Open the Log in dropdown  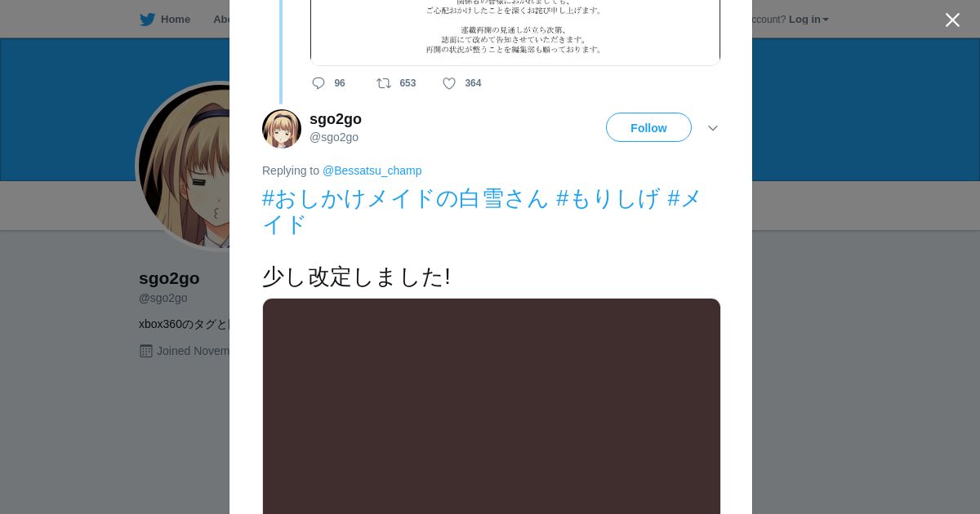pos(808,20)
